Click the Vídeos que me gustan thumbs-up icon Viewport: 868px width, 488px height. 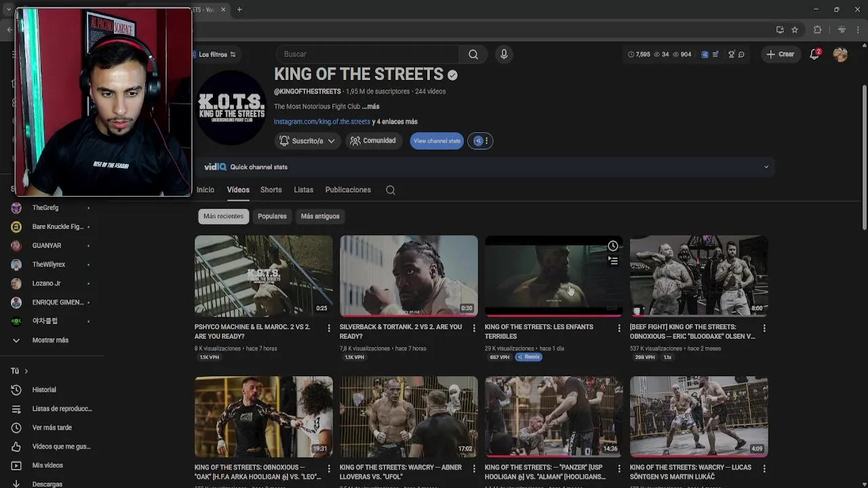pyautogui.click(x=16, y=447)
